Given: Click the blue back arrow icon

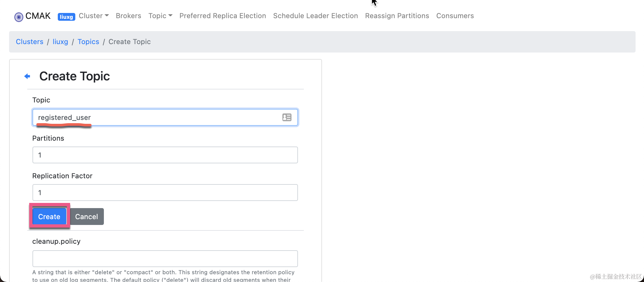Looking at the screenshot, I should 27,76.
